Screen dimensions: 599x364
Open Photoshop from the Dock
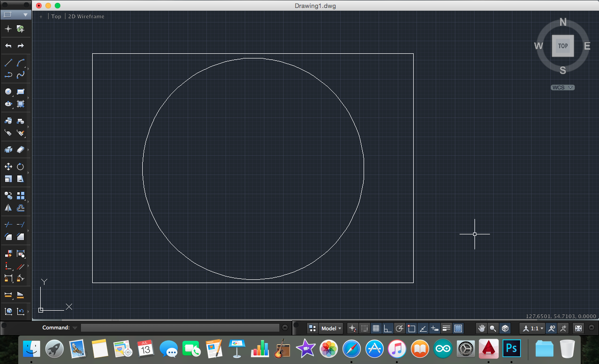511,349
